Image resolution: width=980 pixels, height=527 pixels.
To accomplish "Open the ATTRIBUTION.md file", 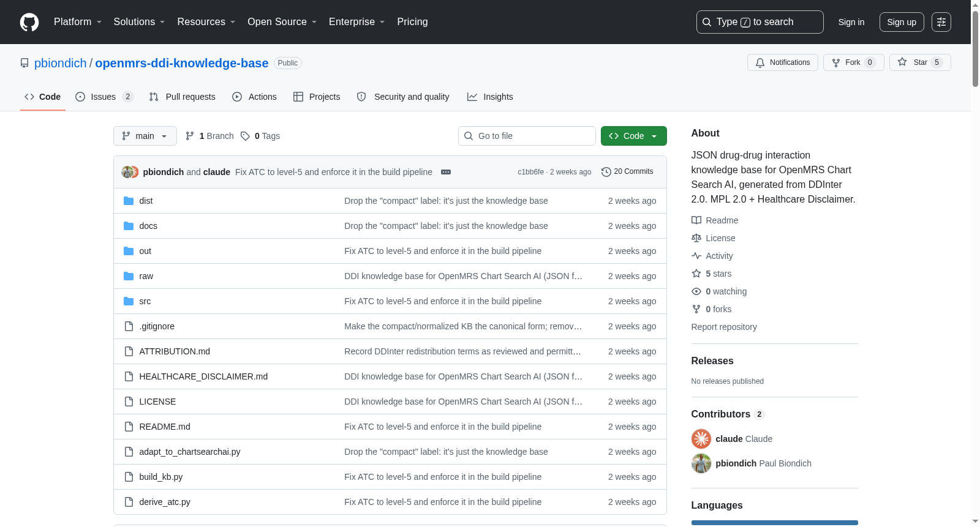I will [175, 351].
